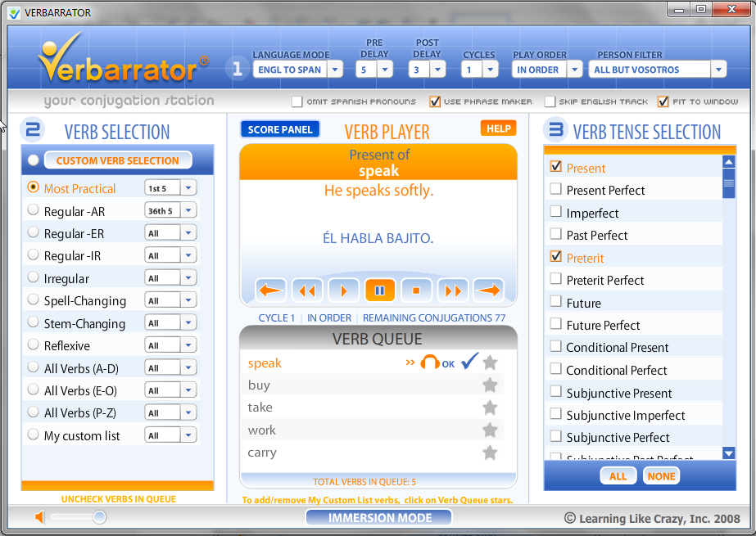Viewport: 756px width, 536px height.
Task: Uncheck the Preterit tense checkbox
Action: click(556, 256)
